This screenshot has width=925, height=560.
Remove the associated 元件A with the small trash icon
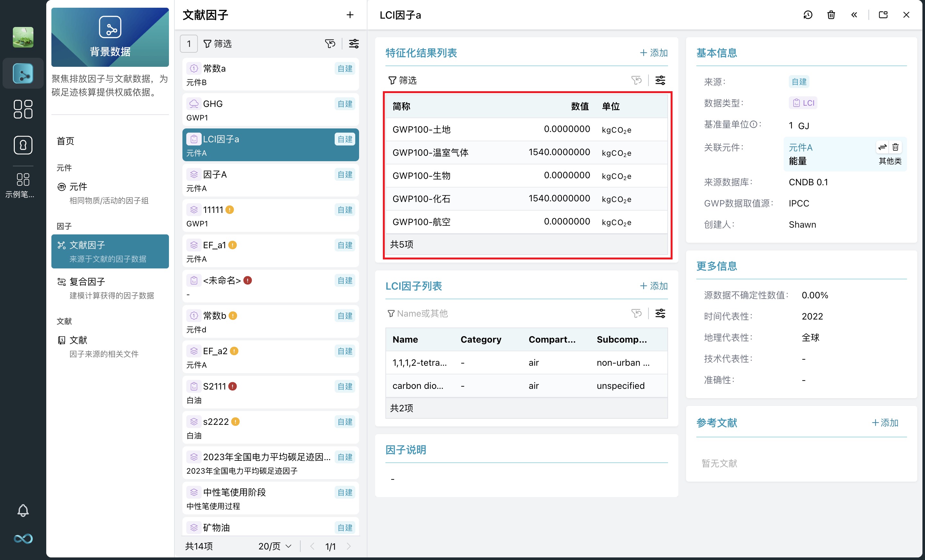(x=895, y=147)
